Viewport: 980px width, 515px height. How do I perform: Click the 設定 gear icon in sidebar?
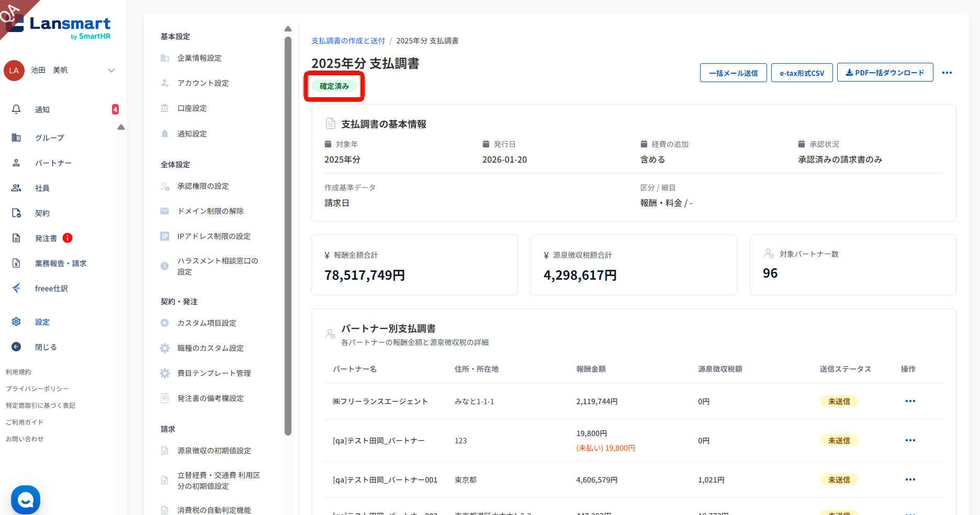click(16, 322)
